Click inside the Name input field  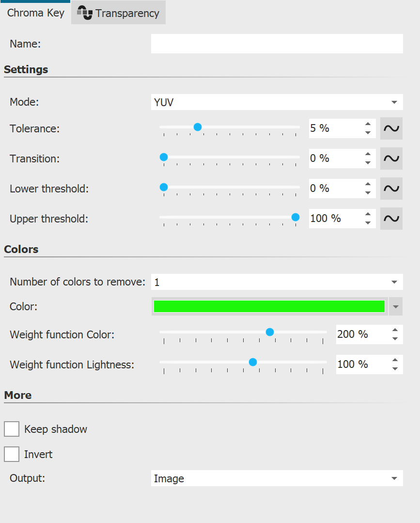[276, 44]
